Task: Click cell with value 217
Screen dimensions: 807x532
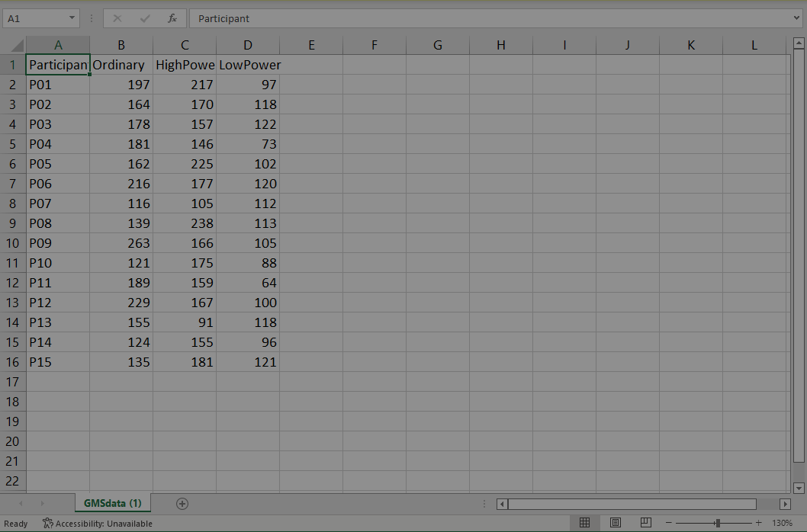Action: [x=185, y=85]
